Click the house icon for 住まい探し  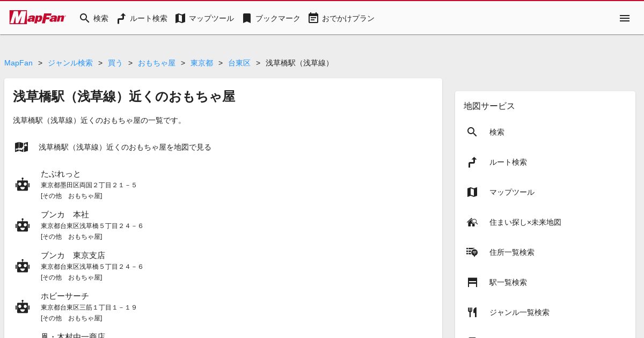(x=472, y=222)
